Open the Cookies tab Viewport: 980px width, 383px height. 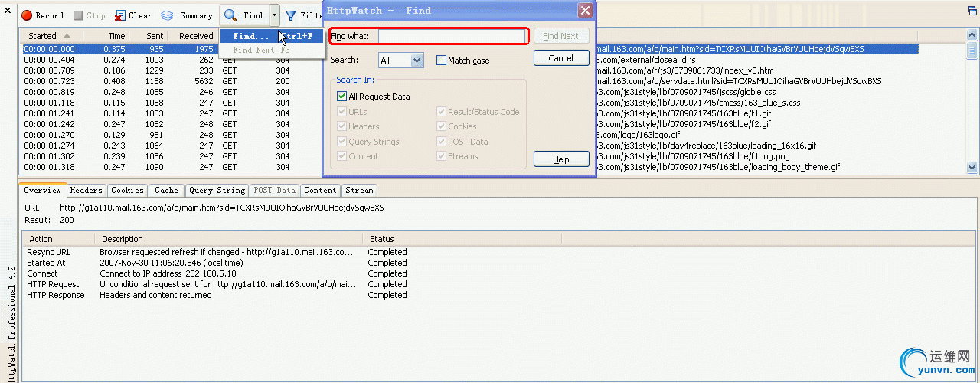pyautogui.click(x=127, y=191)
